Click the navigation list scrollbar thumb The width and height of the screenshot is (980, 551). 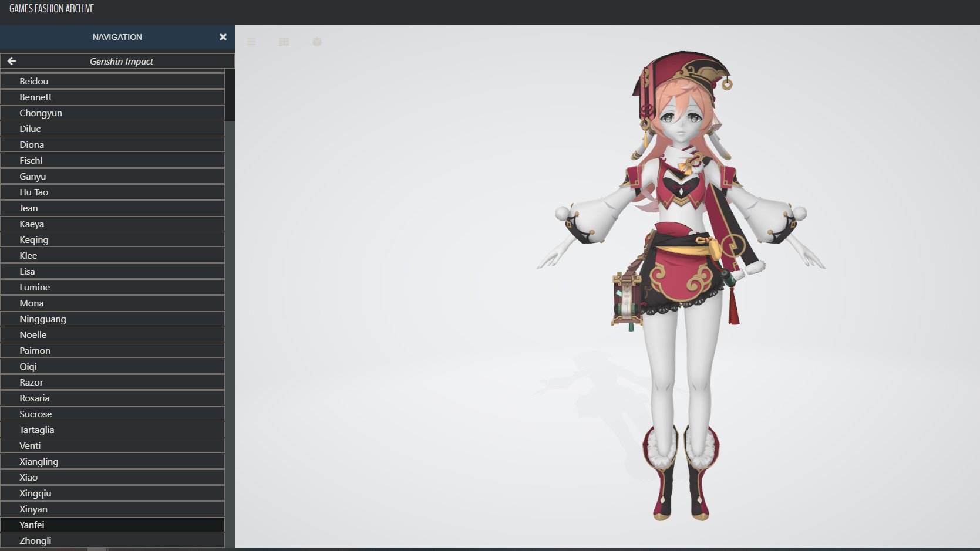(230, 95)
